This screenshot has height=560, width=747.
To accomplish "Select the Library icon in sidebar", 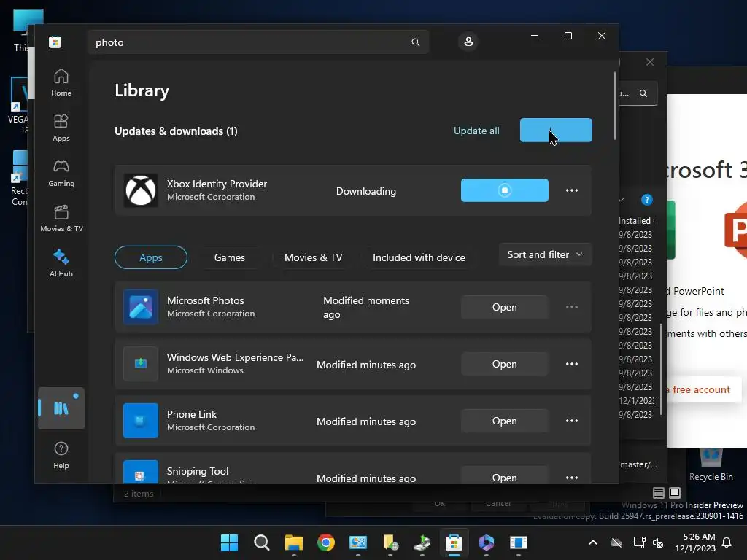I will point(61,408).
